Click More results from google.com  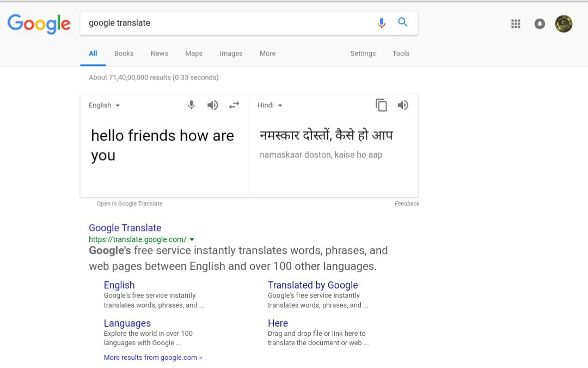[x=153, y=358]
